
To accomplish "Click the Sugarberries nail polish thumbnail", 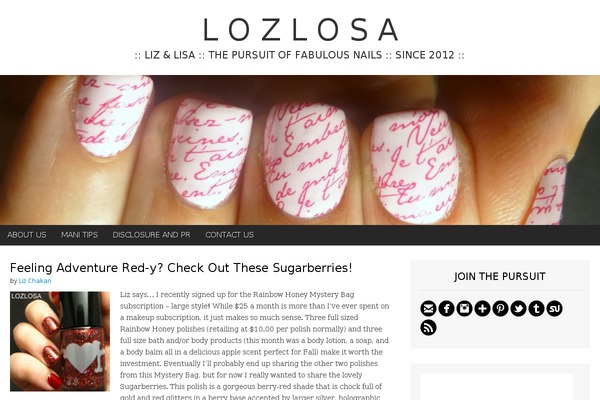I will point(60,341).
